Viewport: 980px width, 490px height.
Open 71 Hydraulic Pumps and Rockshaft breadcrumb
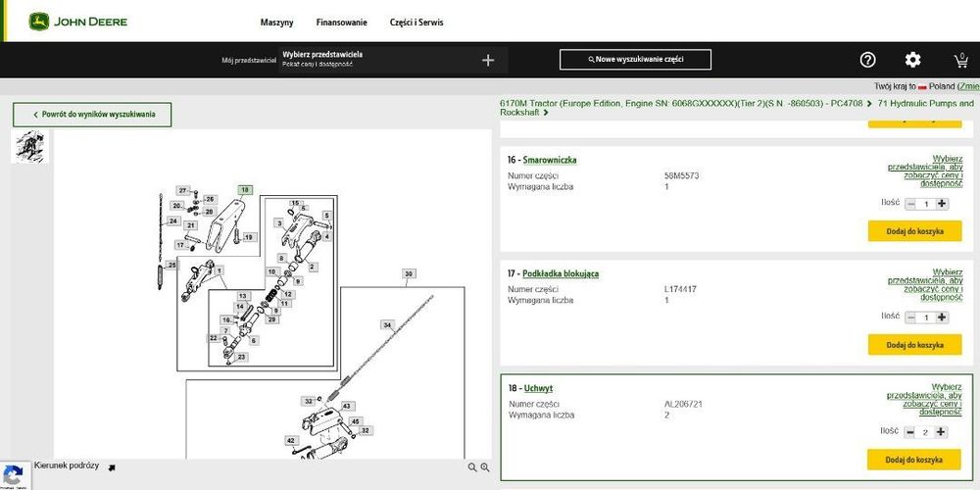pos(737,108)
